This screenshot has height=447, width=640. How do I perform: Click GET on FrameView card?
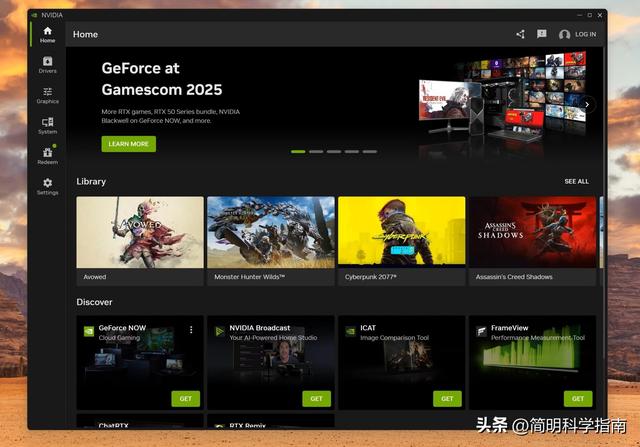coord(578,399)
